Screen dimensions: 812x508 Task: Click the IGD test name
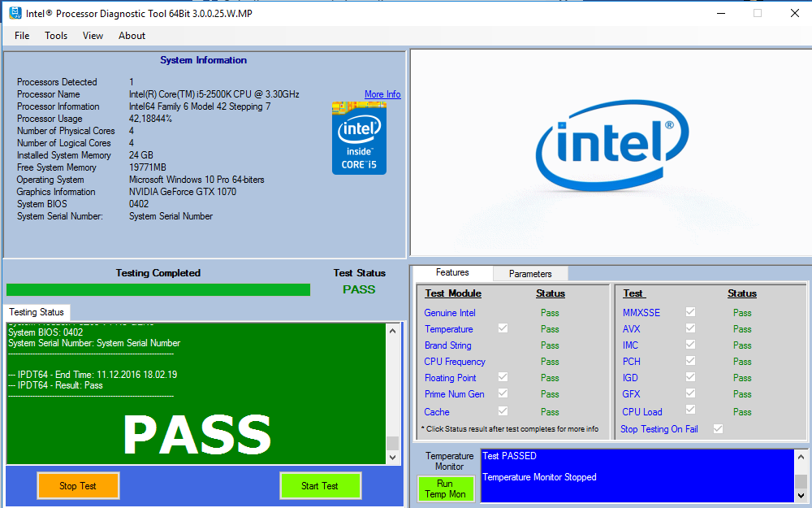pos(630,378)
